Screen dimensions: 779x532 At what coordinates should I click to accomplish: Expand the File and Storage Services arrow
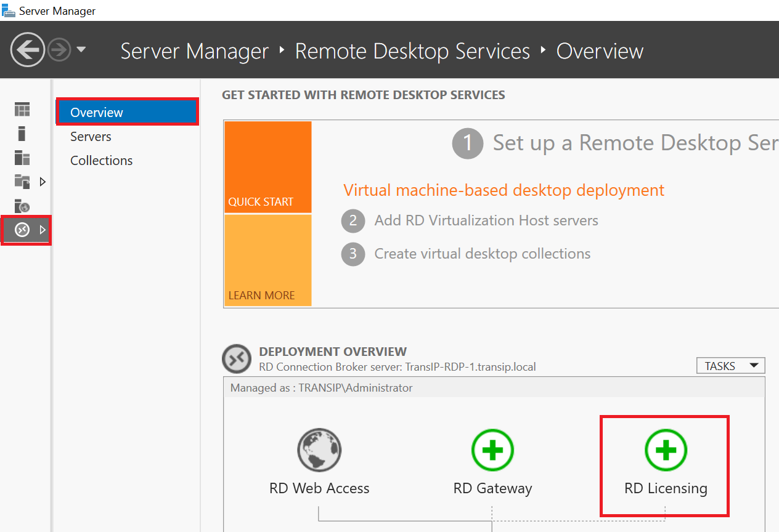click(x=43, y=182)
